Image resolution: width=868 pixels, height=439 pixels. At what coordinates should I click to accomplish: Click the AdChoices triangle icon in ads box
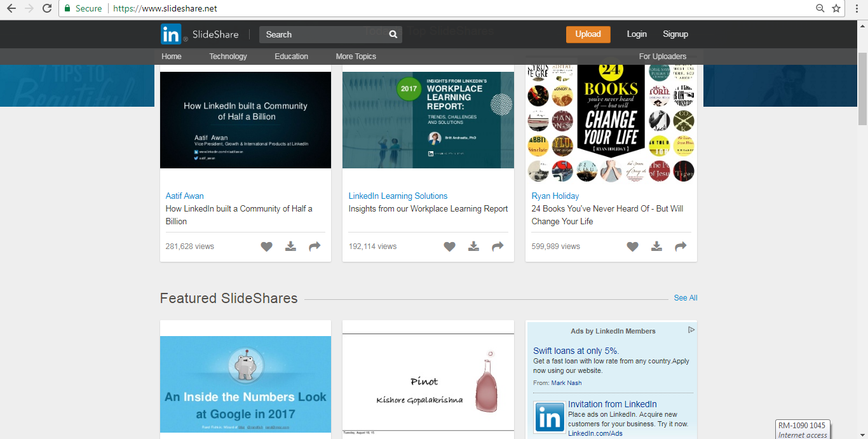(x=691, y=330)
